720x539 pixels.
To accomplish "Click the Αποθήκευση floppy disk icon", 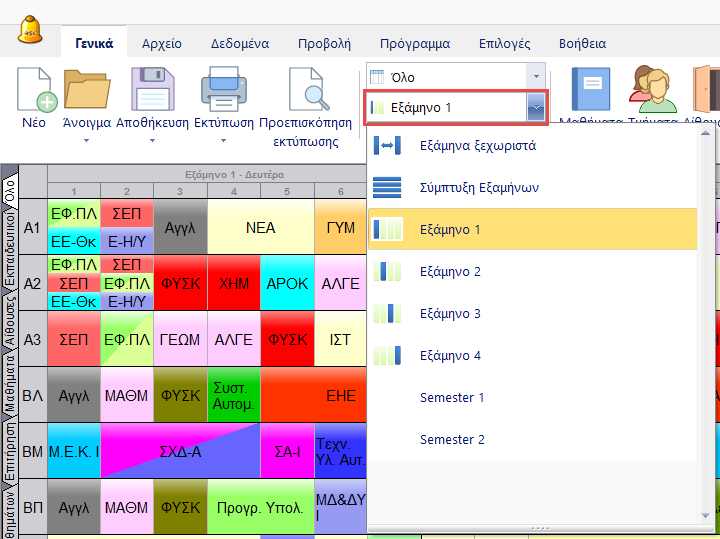I will 153,92.
